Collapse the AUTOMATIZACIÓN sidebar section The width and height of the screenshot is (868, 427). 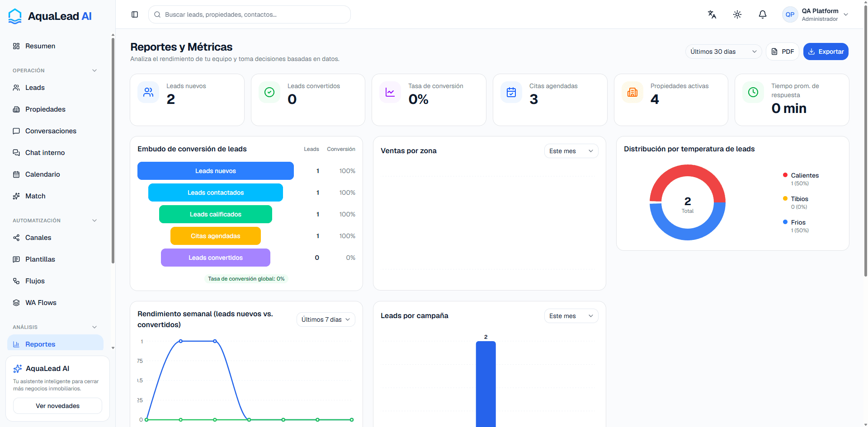pos(94,221)
